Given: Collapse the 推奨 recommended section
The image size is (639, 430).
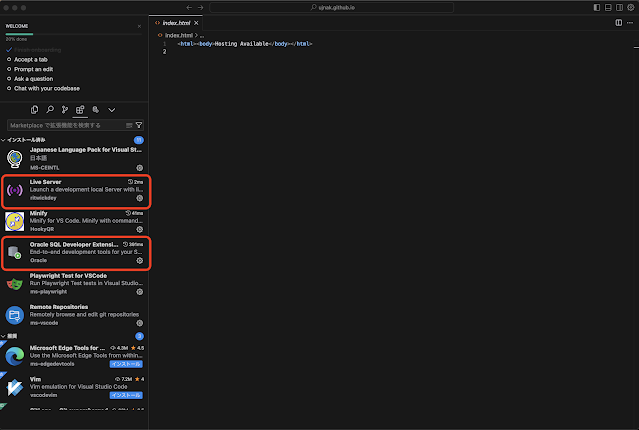Looking at the screenshot, I should point(11,336).
